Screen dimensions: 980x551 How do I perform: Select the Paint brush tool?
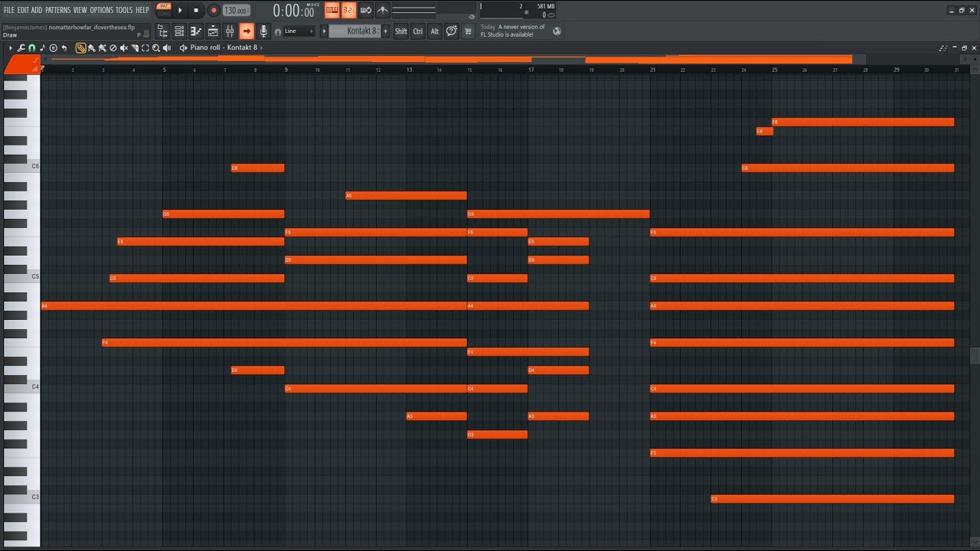tap(92, 47)
